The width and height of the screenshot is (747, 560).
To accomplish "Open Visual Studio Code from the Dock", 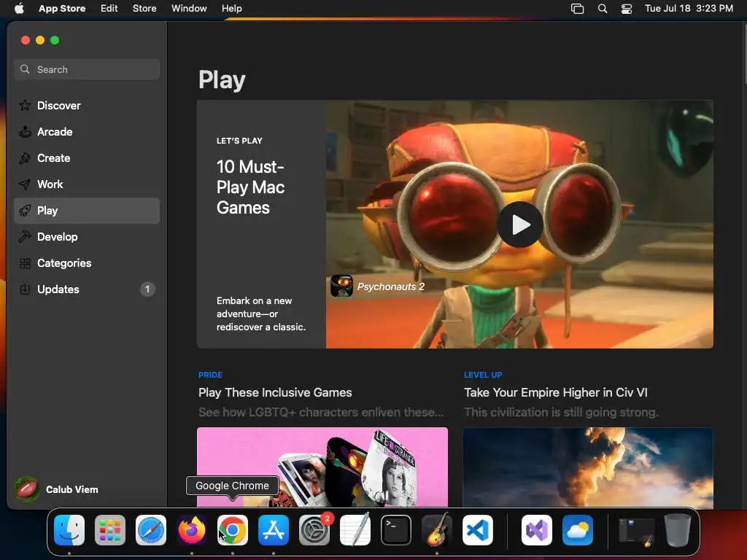I will (x=478, y=530).
